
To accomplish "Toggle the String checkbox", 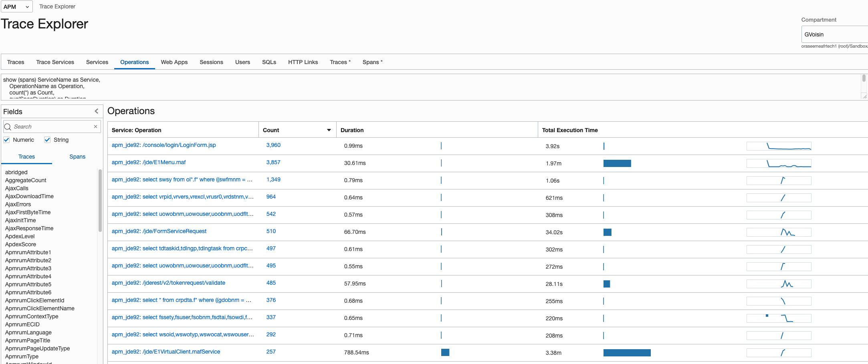I will pos(47,140).
